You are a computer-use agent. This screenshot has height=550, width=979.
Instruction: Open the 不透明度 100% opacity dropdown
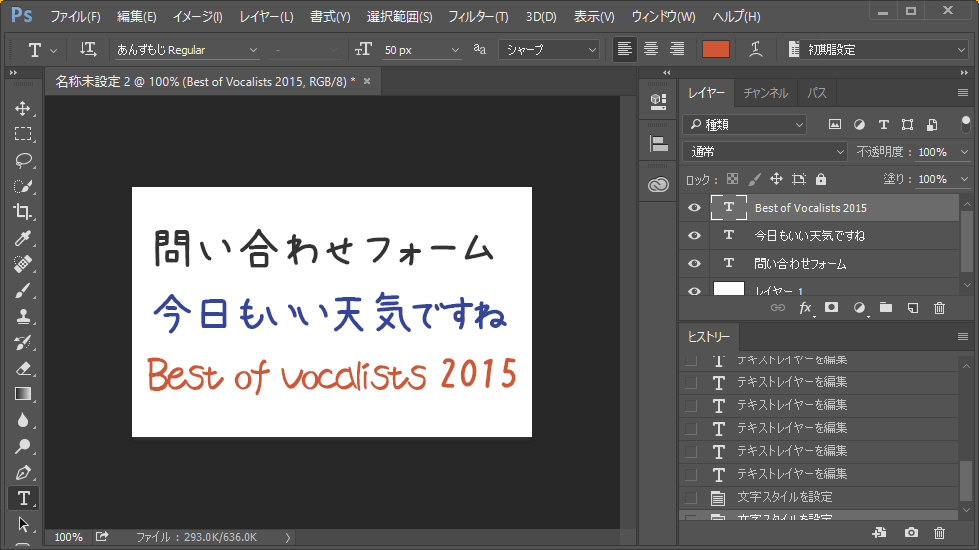click(964, 152)
